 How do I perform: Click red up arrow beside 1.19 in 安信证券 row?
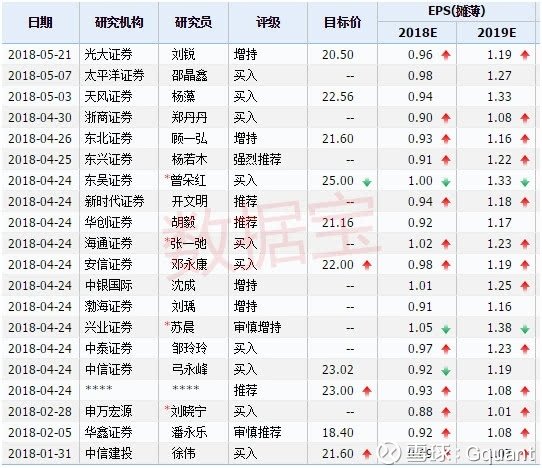(525, 265)
